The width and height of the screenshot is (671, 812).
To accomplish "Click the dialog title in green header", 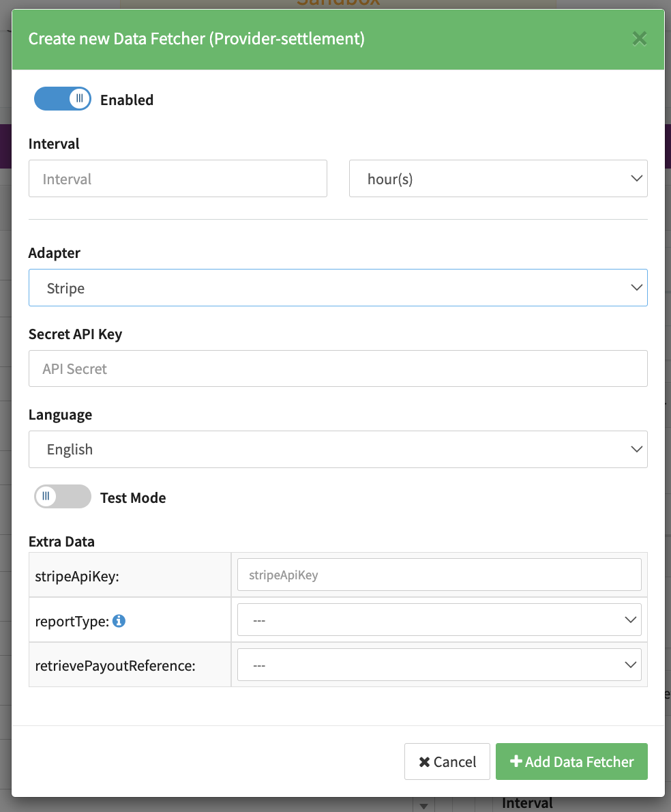I will (196, 39).
